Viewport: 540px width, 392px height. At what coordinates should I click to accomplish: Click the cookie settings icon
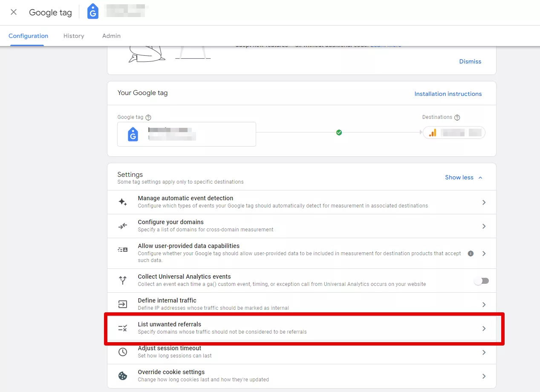point(123,376)
